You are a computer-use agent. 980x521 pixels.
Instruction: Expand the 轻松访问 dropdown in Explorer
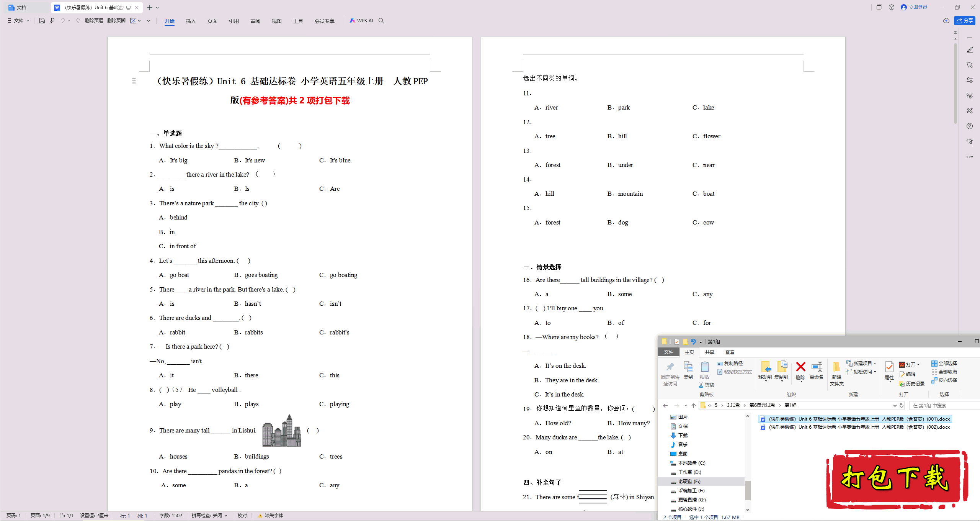point(875,372)
